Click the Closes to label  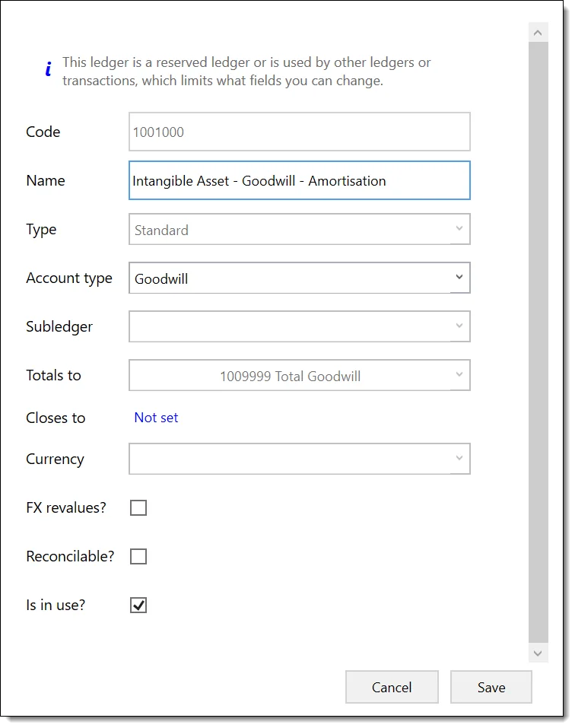[x=56, y=418]
